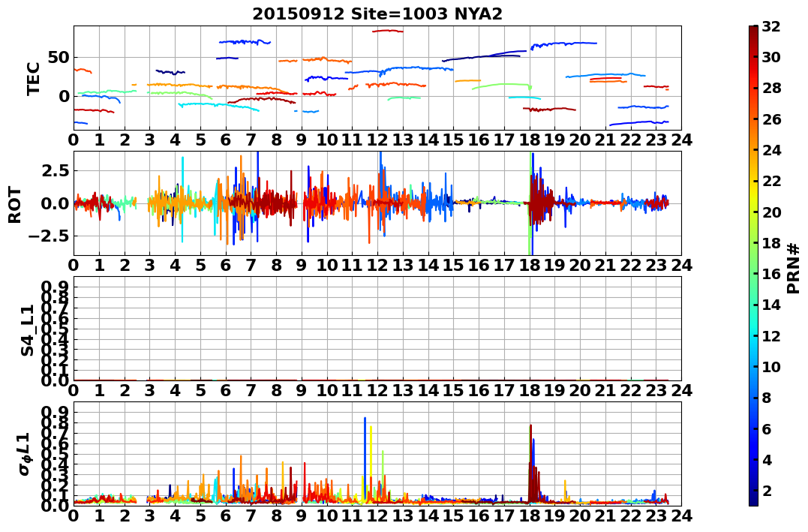The image size is (808, 532).
Task: Click the colorbar tick label 26
Action: pos(771,119)
